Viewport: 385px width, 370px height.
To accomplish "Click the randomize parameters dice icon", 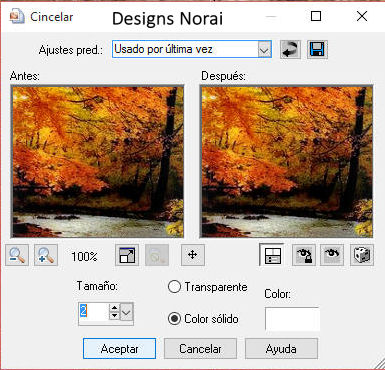I will pos(362,255).
